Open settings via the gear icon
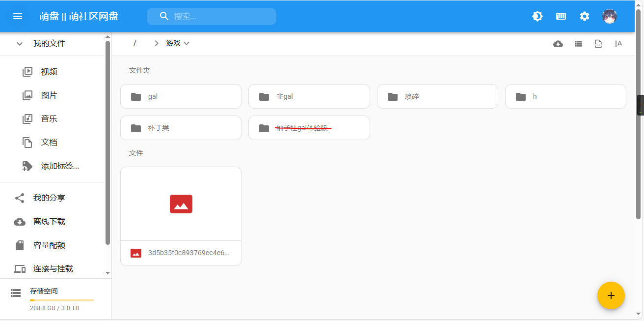This screenshot has width=644, height=321. (x=584, y=16)
